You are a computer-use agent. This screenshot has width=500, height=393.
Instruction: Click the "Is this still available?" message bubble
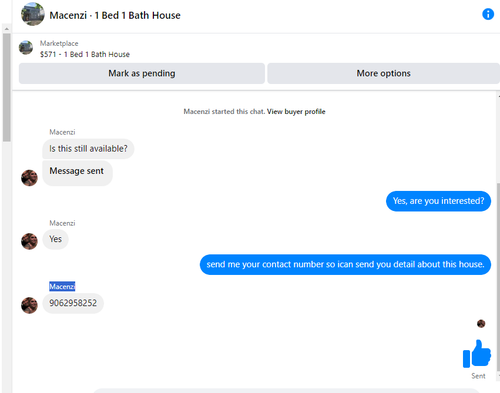coord(88,149)
